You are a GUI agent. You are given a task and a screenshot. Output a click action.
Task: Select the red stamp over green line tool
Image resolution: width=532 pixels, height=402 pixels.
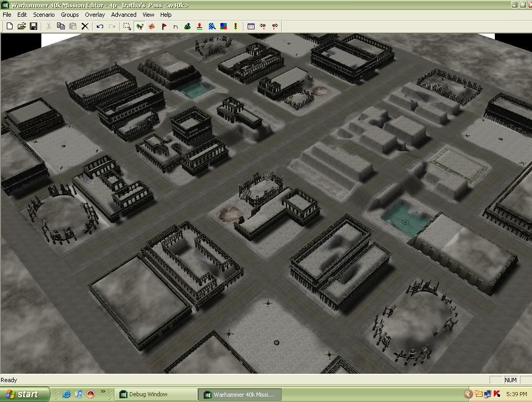pyautogui.click(x=199, y=26)
